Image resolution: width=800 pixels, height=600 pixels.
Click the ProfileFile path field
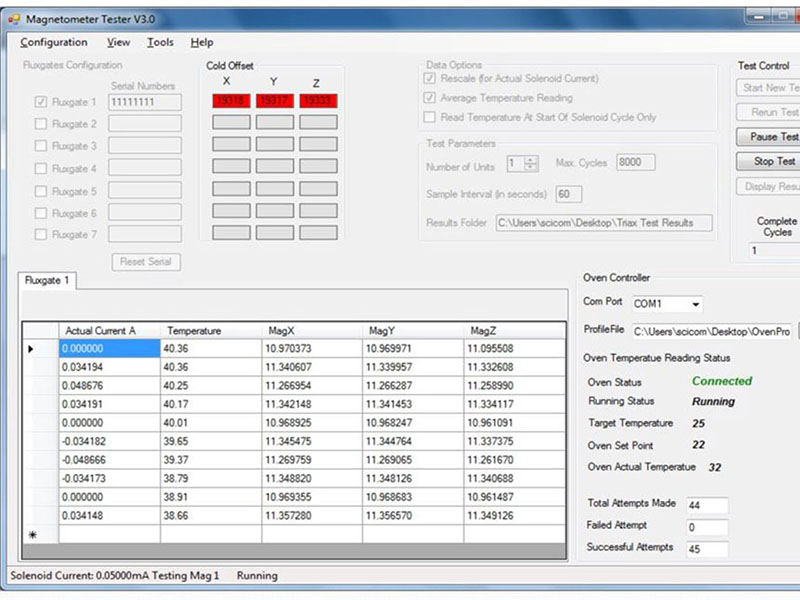point(712,332)
